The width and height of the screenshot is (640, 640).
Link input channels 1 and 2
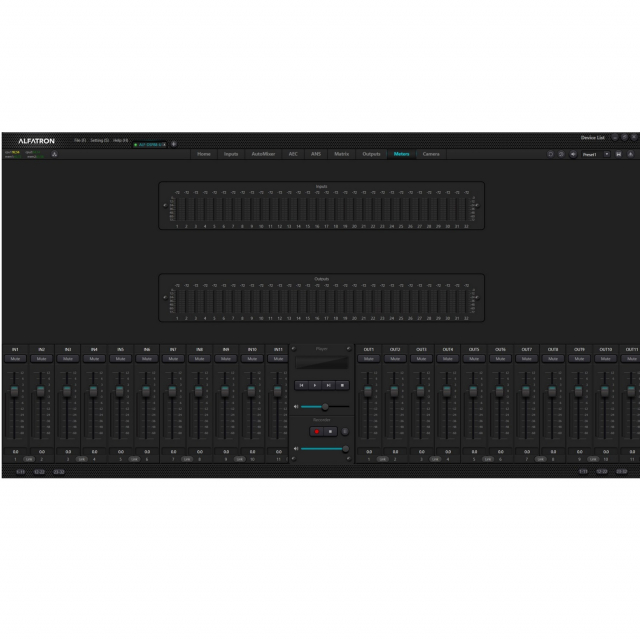pos(28,459)
